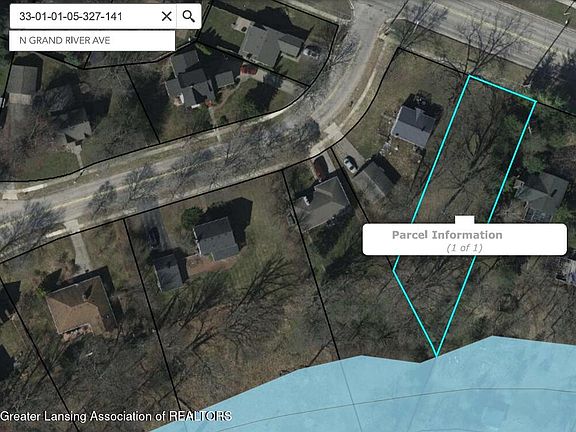Click the parcel number search field

(85, 16)
